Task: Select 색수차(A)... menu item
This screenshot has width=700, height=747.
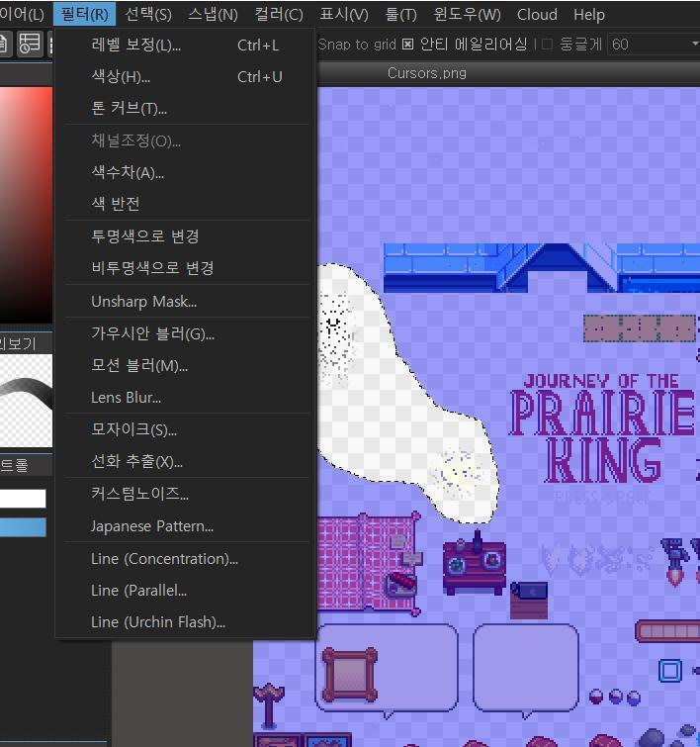Action: pyautogui.click(x=186, y=172)
